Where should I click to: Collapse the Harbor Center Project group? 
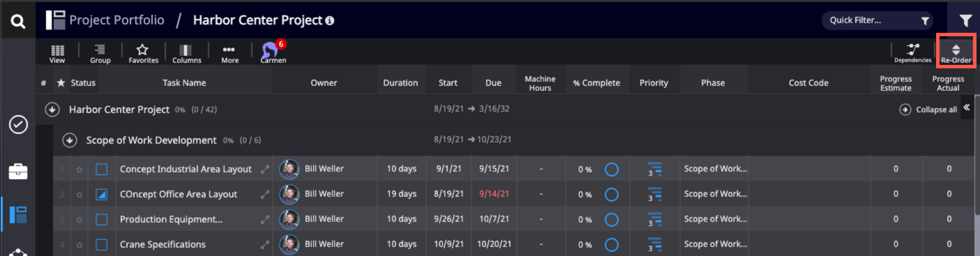52,110
